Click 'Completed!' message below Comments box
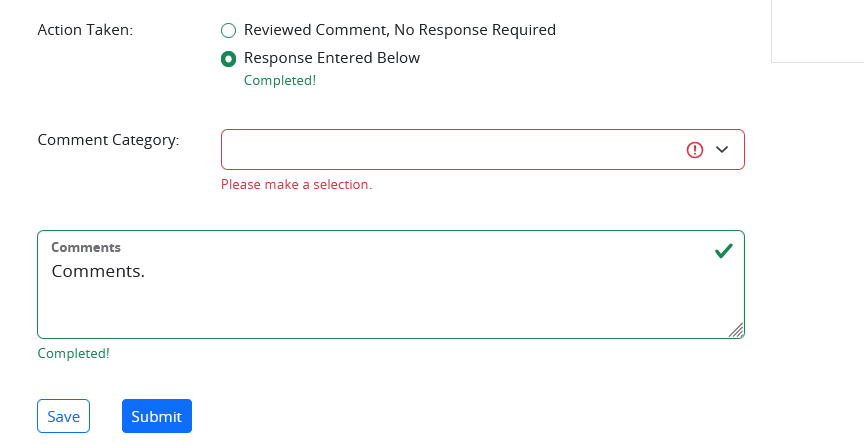Viewport: 864px width, 446px height. click(x=73, y=353)
